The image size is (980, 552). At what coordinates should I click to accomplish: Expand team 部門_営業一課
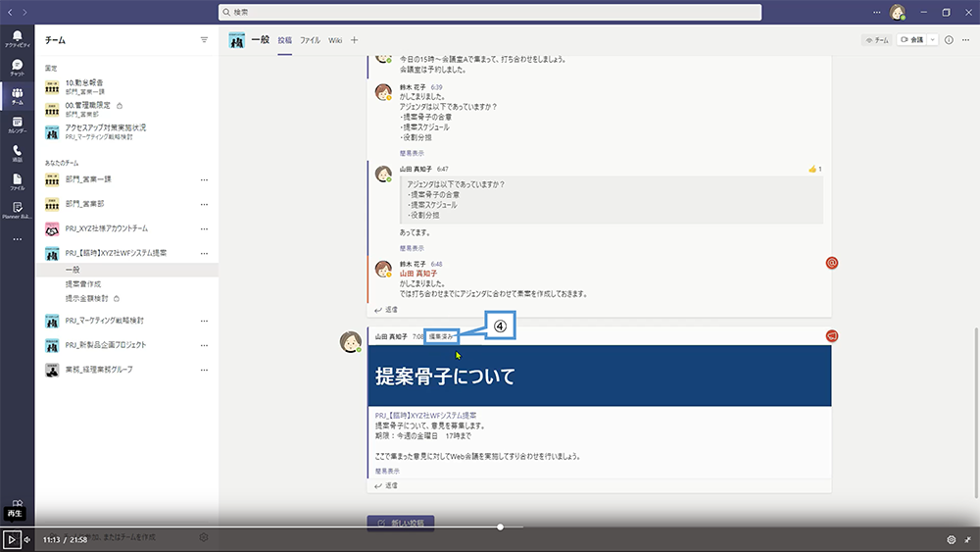tap(88, 179)
